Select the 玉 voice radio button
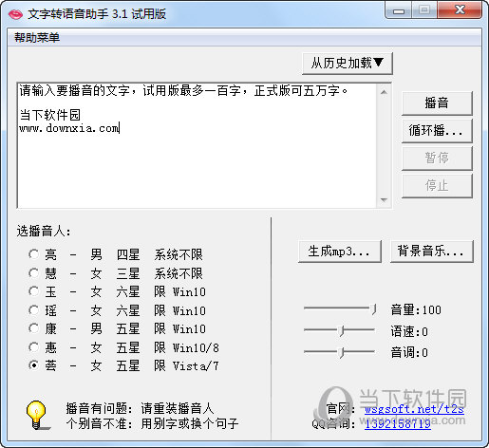Image resolution: width=489 pixels, height=448 pixels. (33, 291)
